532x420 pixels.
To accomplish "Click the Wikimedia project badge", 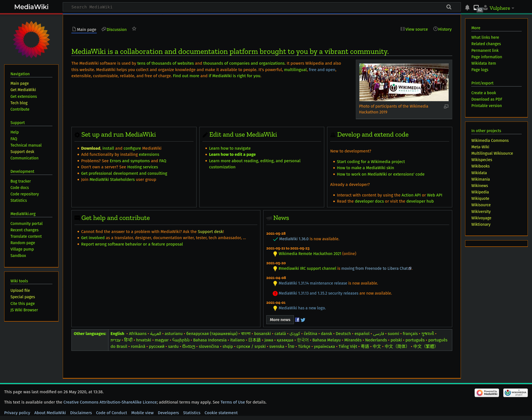I will (x=515, y=393).
